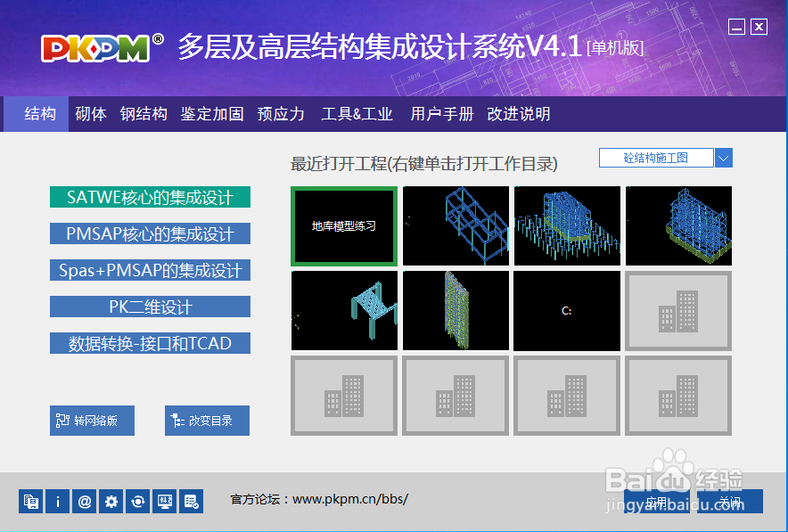Open the 用户手册 tab
This screenshot has height=532, width=788.
(x=442, y=114)
